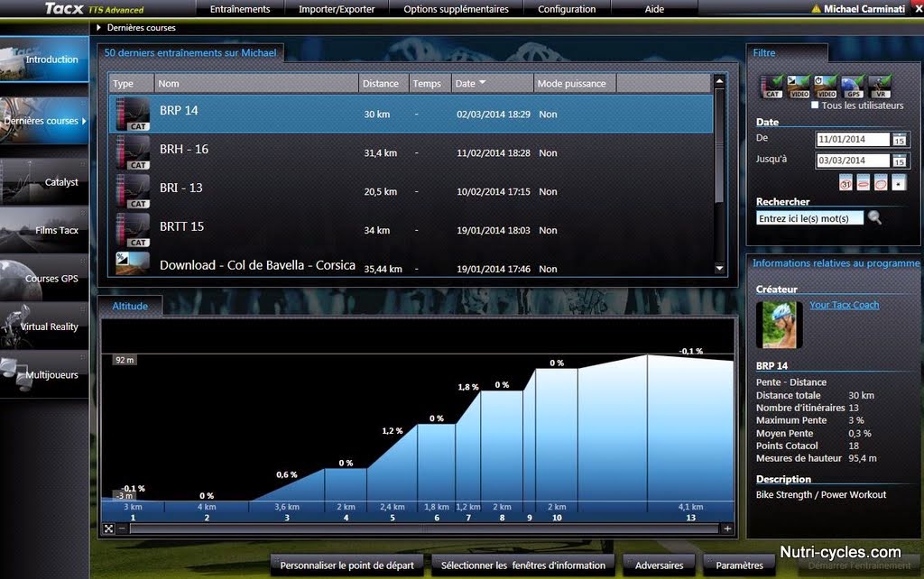Click the Paramètres button

click(x=739, y=565)
